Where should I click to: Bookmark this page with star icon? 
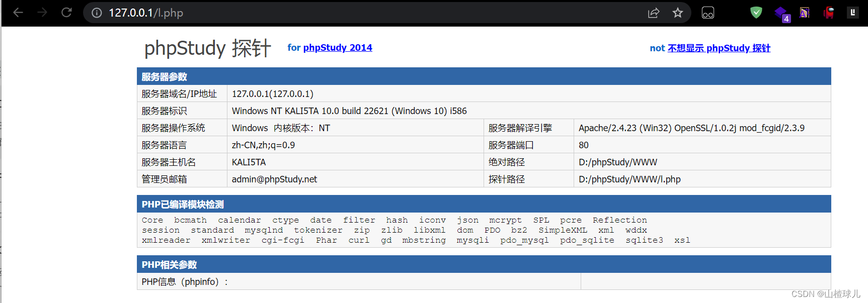click(678, 13)
